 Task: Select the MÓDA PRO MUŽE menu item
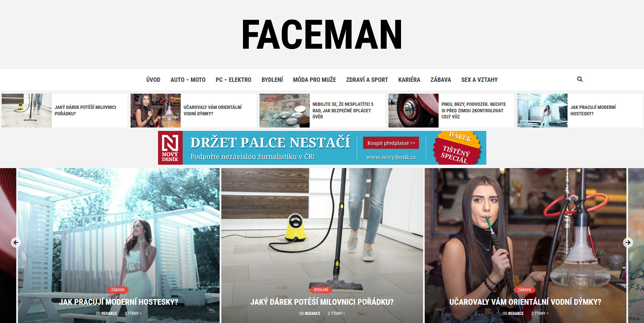point(314,80)
